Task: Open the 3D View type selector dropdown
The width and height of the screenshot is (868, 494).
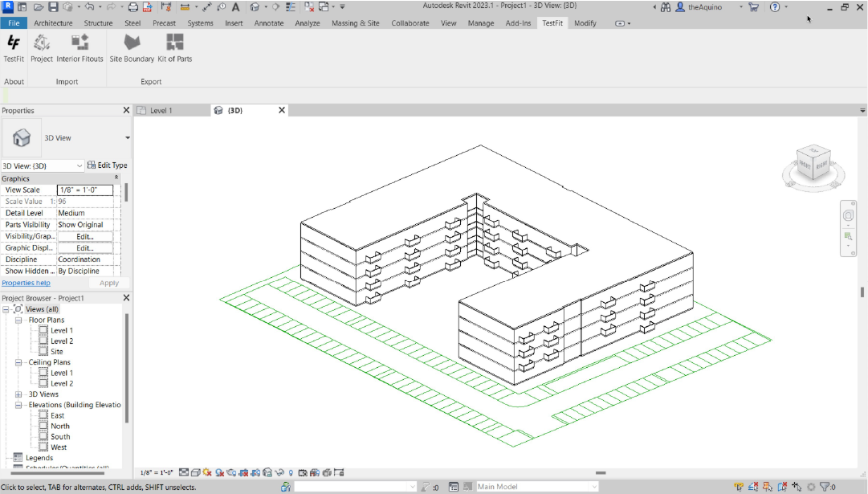Action: [x=127, y=138]
